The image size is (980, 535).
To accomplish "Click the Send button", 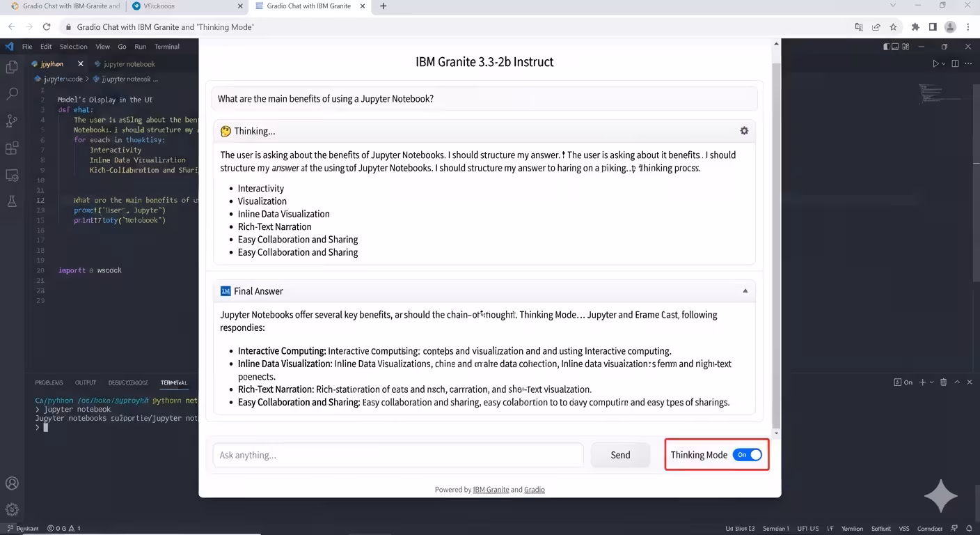I will (620, 455).
